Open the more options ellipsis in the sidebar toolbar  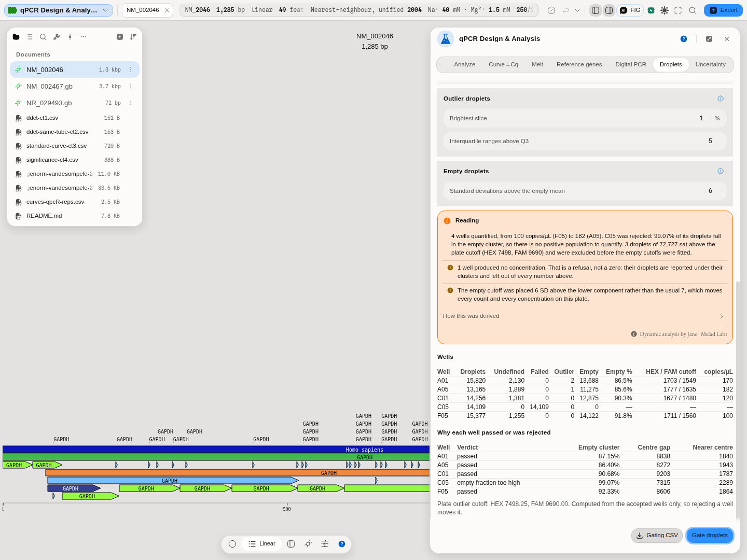(x=84, y=37)
